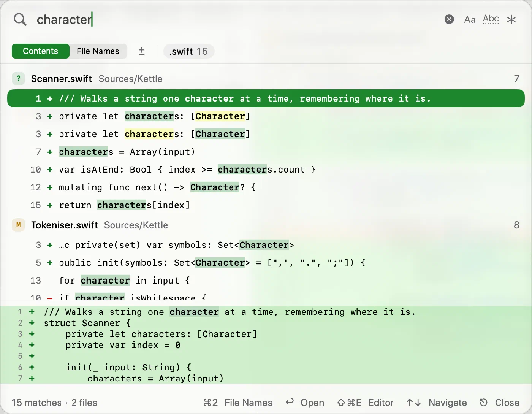This screenshot has width=532, height=414.
Task: Click the match count 8 for Tokeniser.swift
Action: pyautogui.click(x=516, y=225)
